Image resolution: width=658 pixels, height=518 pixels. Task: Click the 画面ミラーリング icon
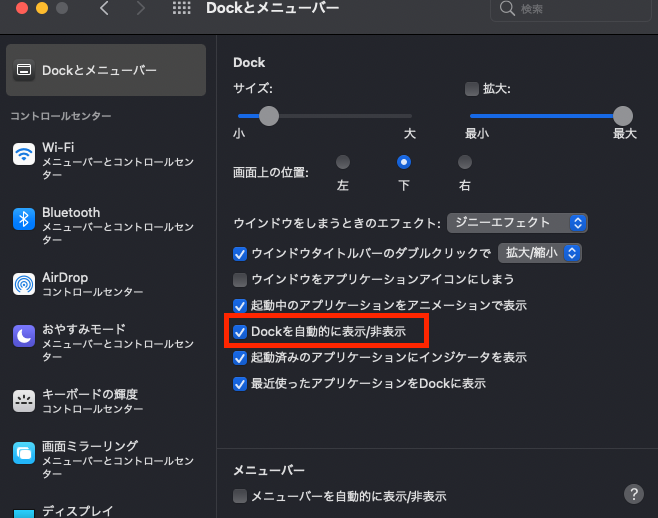click(24, 453)
